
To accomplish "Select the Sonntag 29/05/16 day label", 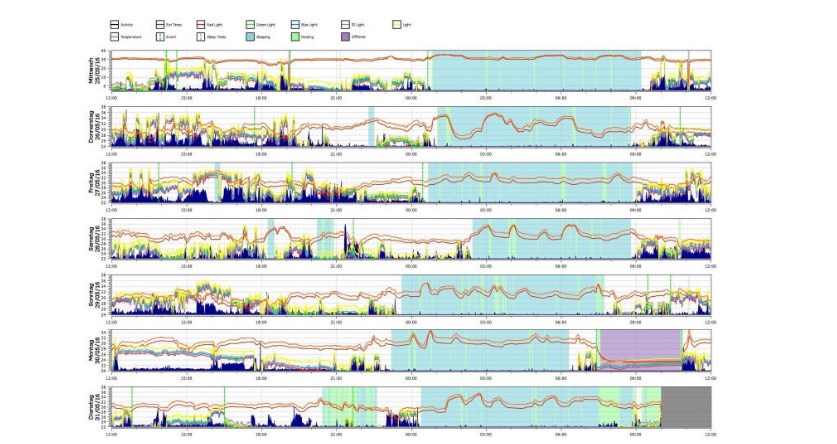I will [94, 295].
